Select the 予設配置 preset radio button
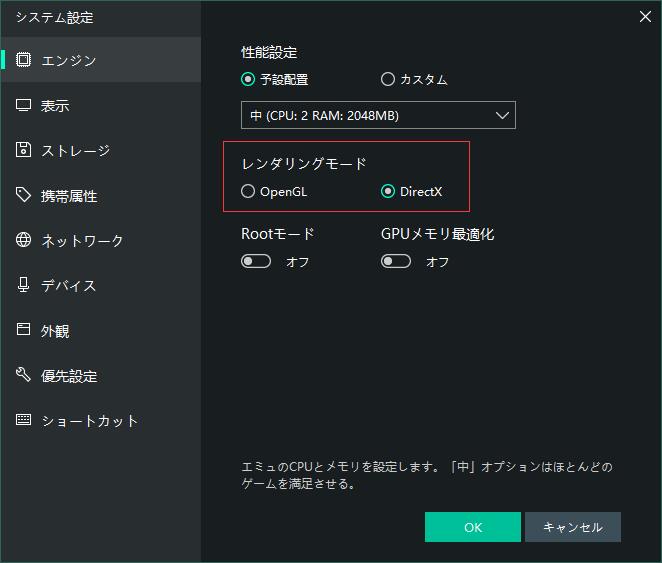Viewport: 662px width, 563px height. [x=249, y=80]
